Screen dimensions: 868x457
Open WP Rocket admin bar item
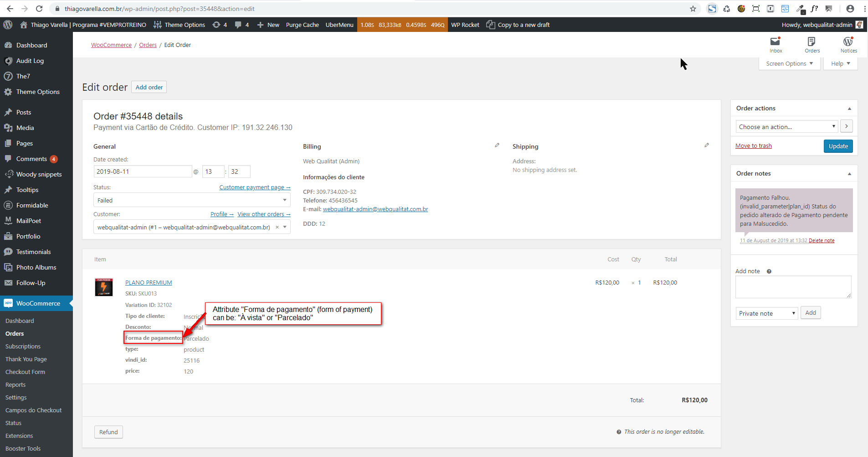point(465,25)
